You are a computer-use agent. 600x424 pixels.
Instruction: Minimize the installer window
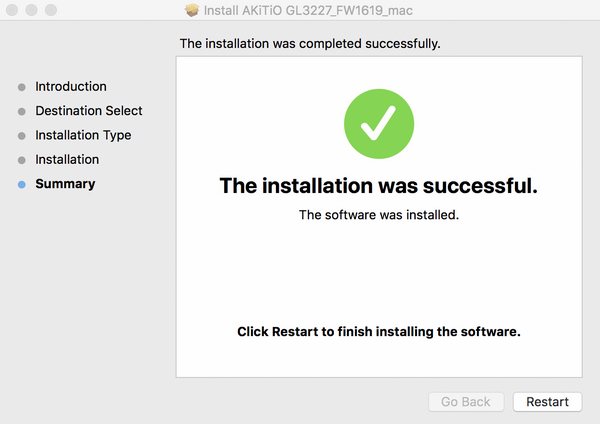32,10
